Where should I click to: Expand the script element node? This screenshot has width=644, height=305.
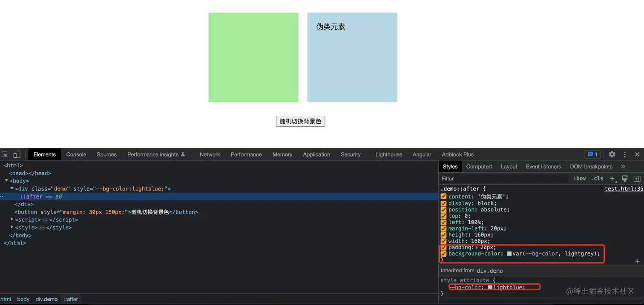pos(12,219)
